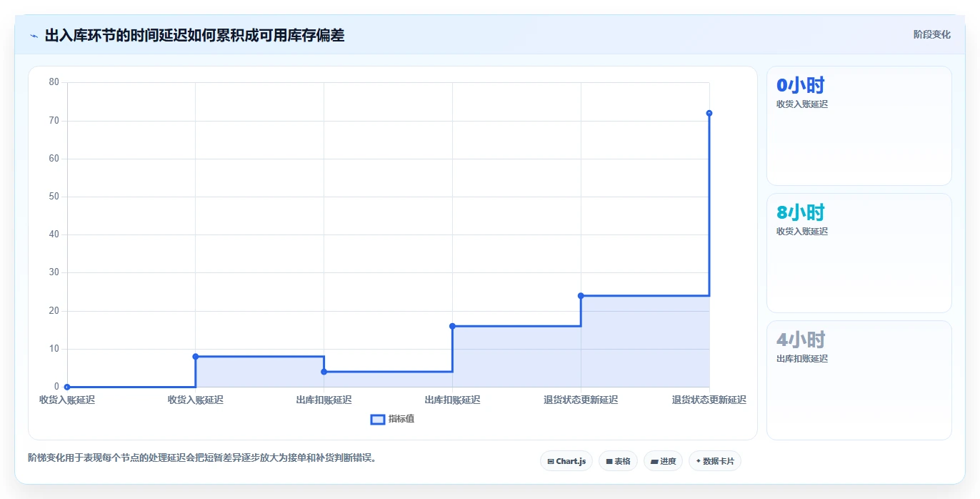Click the panel title 出入库环节的时间延迟如何累积成可用库存偏差
The image size is (980, 499).
pyautogui.click(x=194, y=35)
